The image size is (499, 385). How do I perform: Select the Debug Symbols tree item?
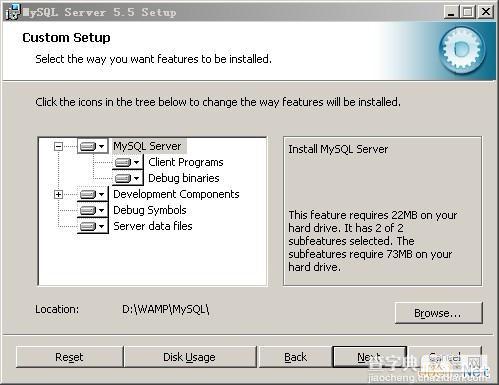(x=150, y=210)
